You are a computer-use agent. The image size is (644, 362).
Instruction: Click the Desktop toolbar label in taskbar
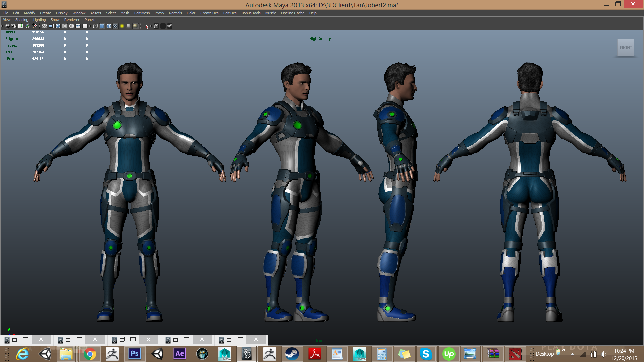click(544, 354)
